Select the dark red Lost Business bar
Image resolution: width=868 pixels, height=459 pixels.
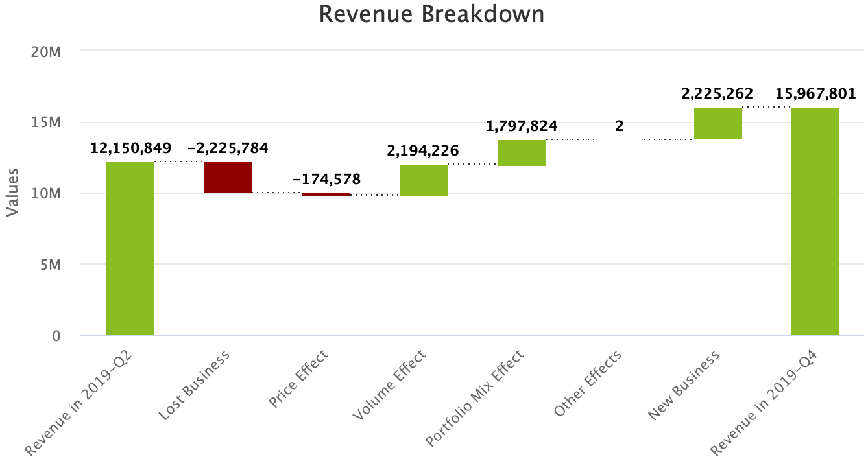(x=228, y=177)
